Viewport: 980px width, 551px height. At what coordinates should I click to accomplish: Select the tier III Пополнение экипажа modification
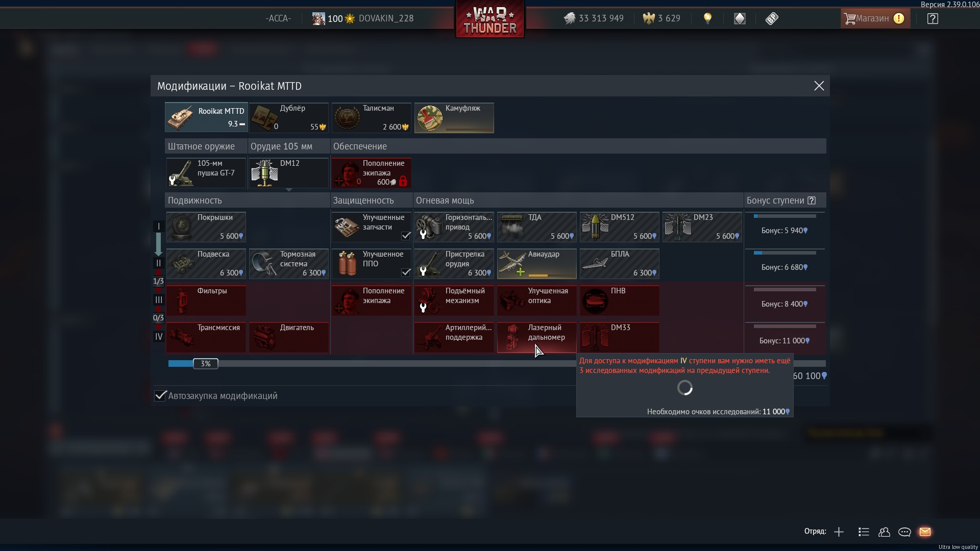point(372,300)
